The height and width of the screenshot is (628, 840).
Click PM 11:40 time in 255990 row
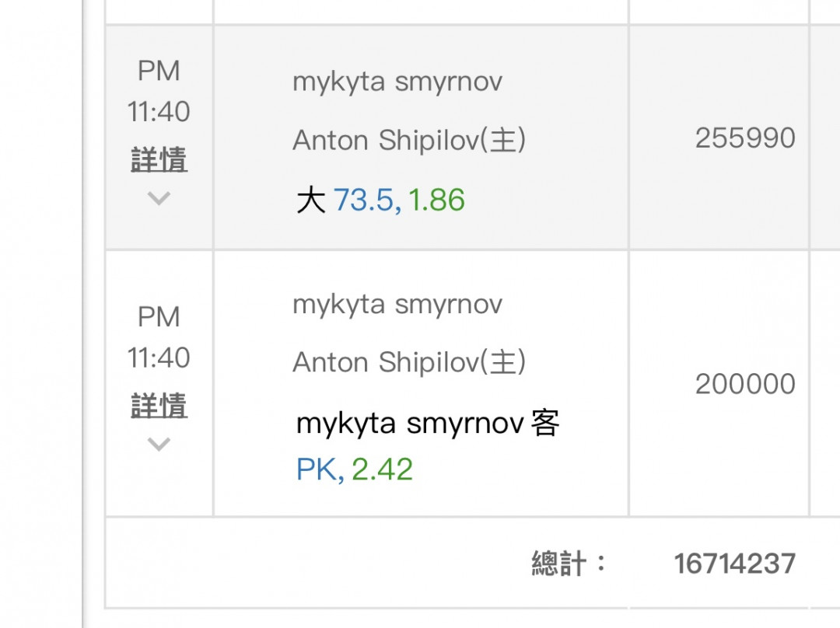coord(159,92)
